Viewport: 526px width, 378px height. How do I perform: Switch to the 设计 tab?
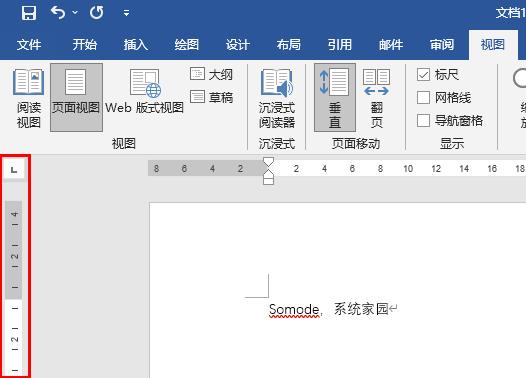[x=238, y=44]
